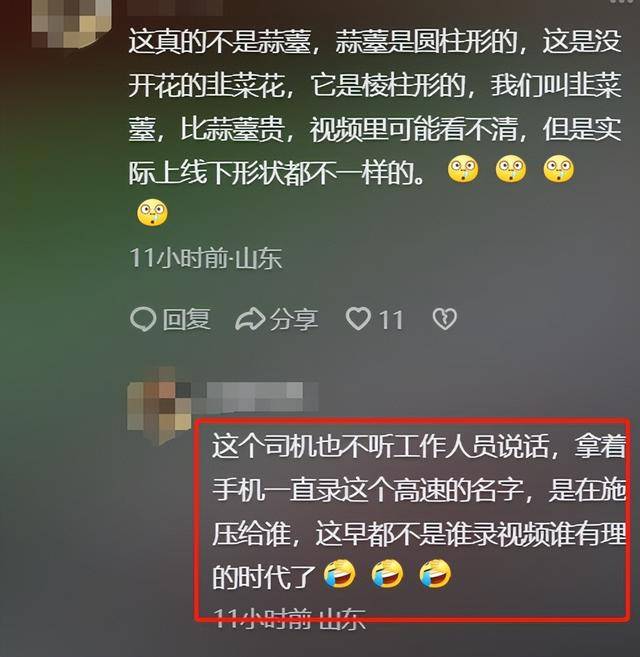
Task: Click the 分享 share label
Action: [x=294, y=320]
